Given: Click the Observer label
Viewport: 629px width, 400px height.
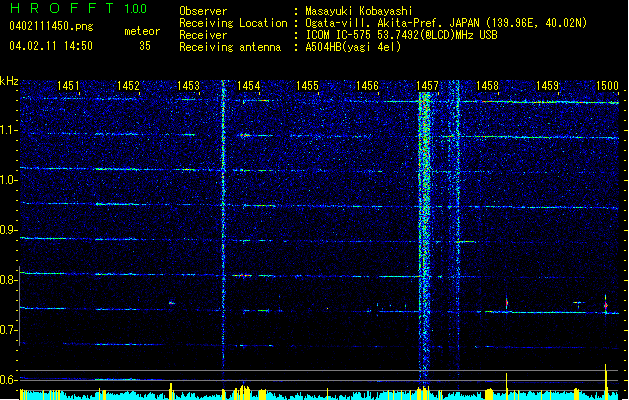Looking at the screenshot, I should [203, 11].
